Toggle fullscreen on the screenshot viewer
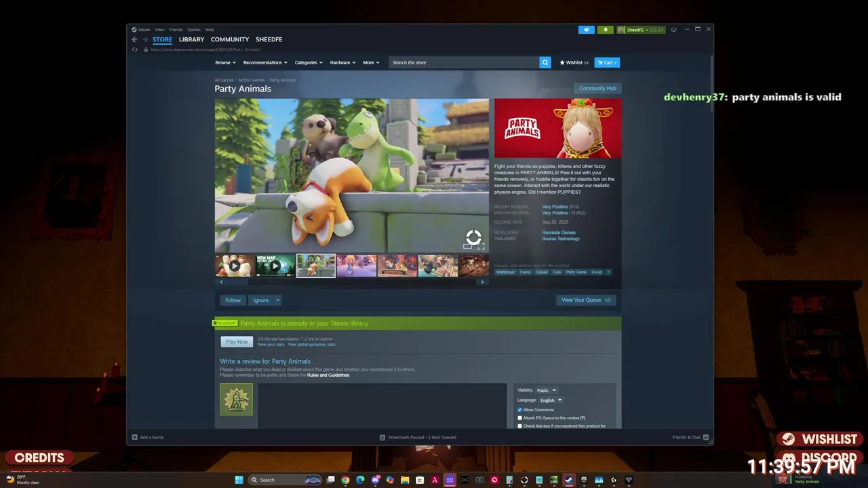Screen dimensions: 868x488 click(481, 247)
